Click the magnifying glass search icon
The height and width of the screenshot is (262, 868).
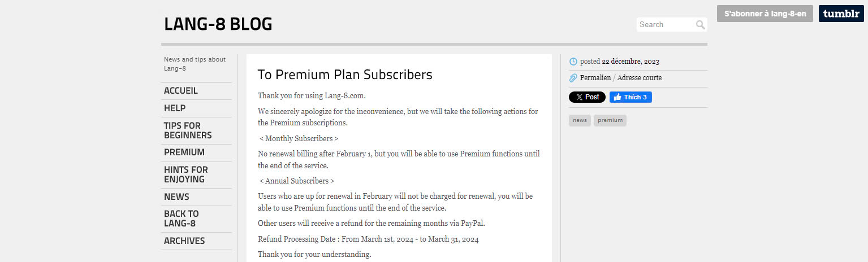[700, 25]
